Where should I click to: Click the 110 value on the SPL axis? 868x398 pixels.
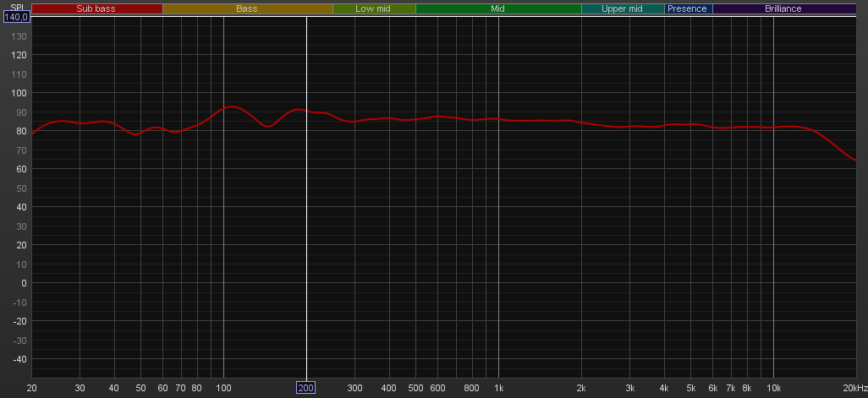pos(19,74)
